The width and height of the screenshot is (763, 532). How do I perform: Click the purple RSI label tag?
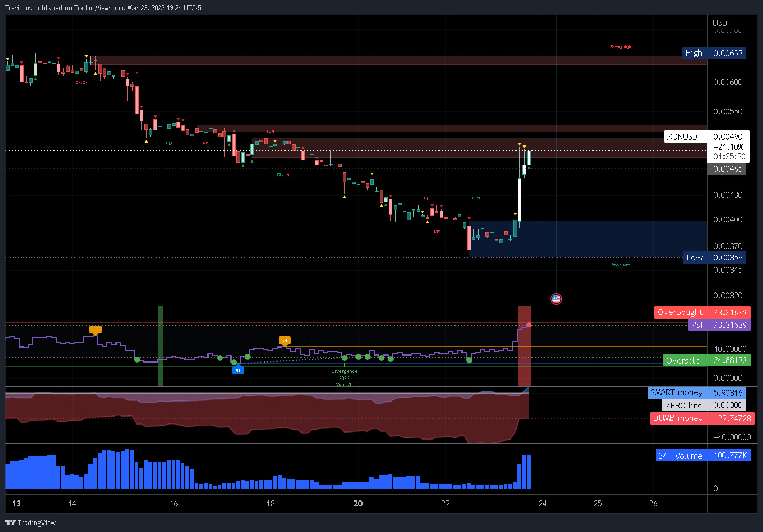coord(697,325)
